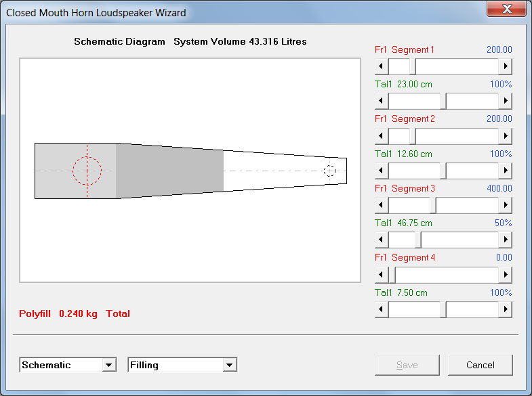
Task: Click the Tal1 23.00 cm slider thumb
Action: click(443, 101)
